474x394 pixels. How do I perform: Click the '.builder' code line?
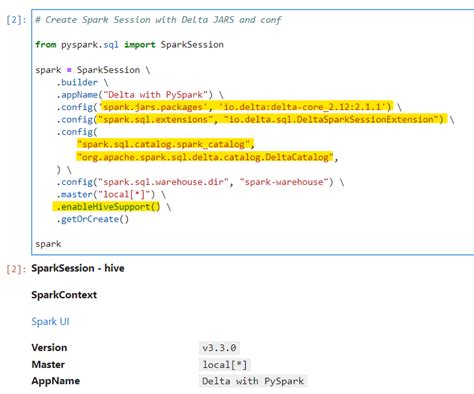tap(82, 82)
